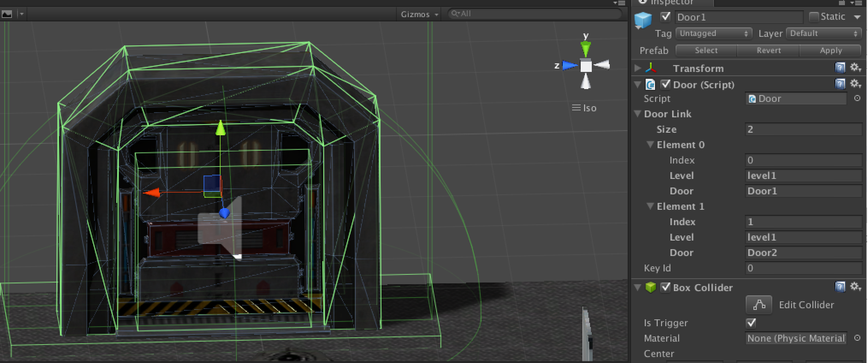Uncheck the Is Trigger checkbox
868x363 pixels.
(x=751, y=323)
